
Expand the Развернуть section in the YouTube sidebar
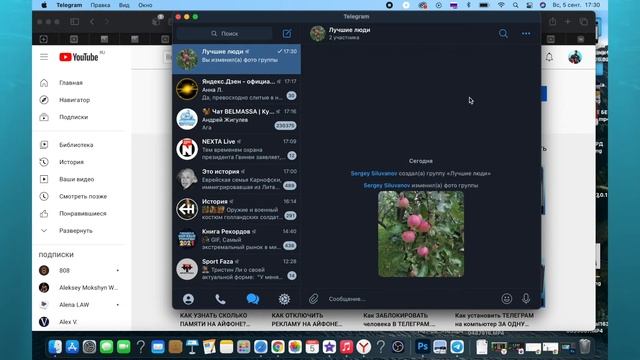coord(76,231)
